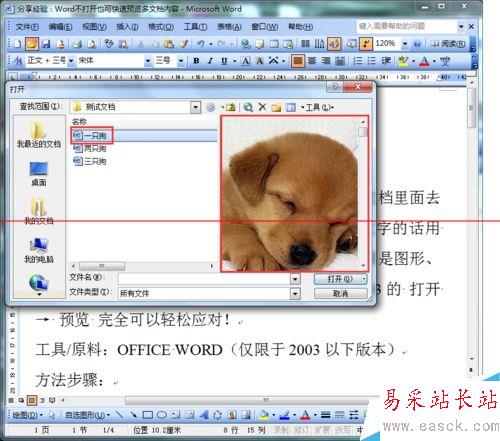Open the Word Help question icon

point(417,44)
